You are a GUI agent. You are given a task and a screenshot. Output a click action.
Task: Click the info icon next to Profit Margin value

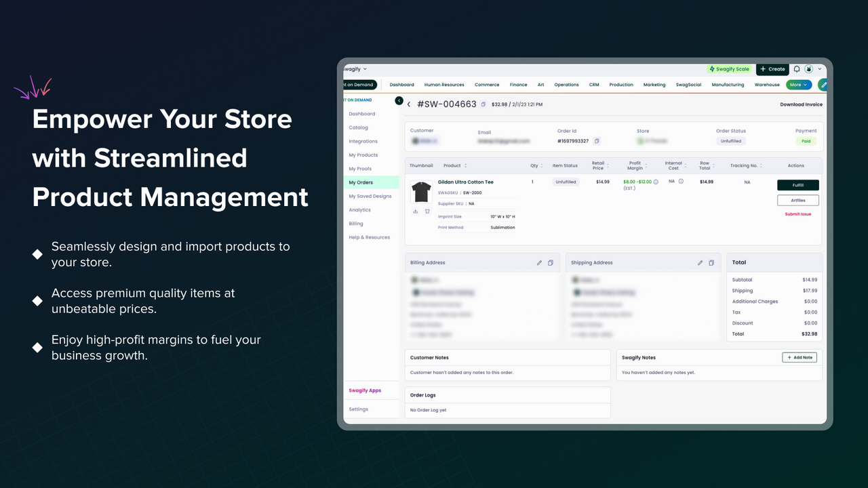point(656,182)
